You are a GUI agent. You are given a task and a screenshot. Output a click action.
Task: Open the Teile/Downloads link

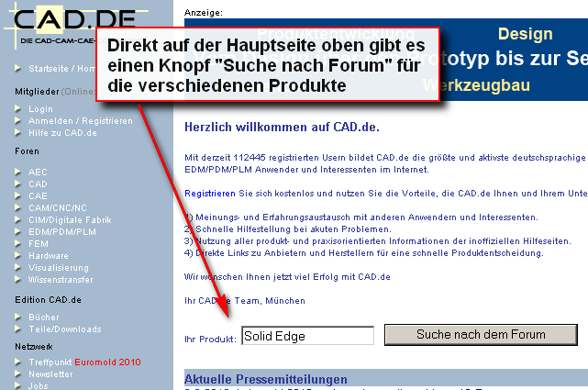pos(65,329)
